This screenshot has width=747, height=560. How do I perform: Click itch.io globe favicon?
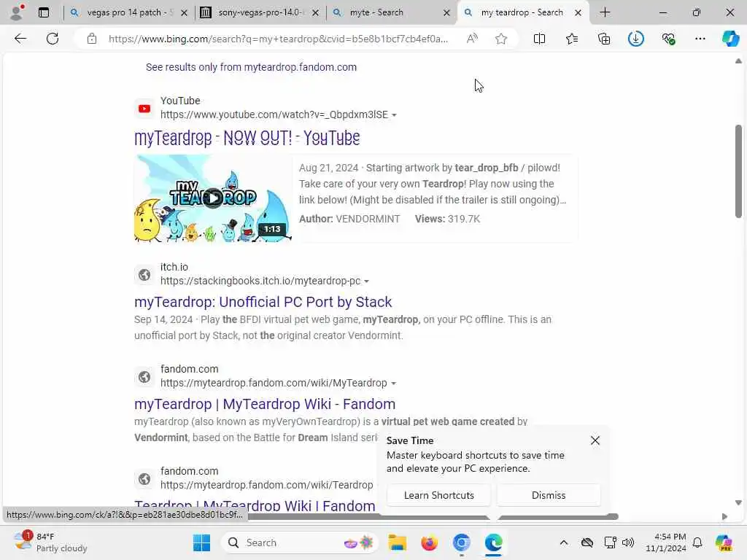(144, 275)
